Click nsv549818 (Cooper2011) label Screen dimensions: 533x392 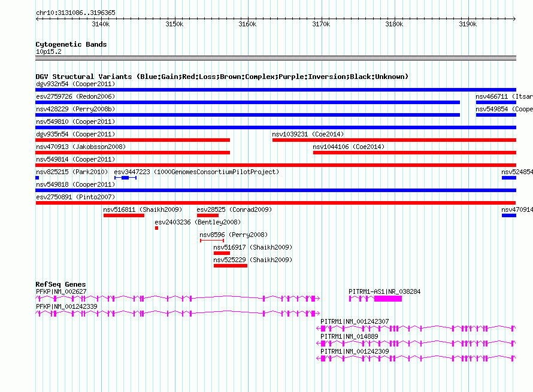tap(75, 184)
